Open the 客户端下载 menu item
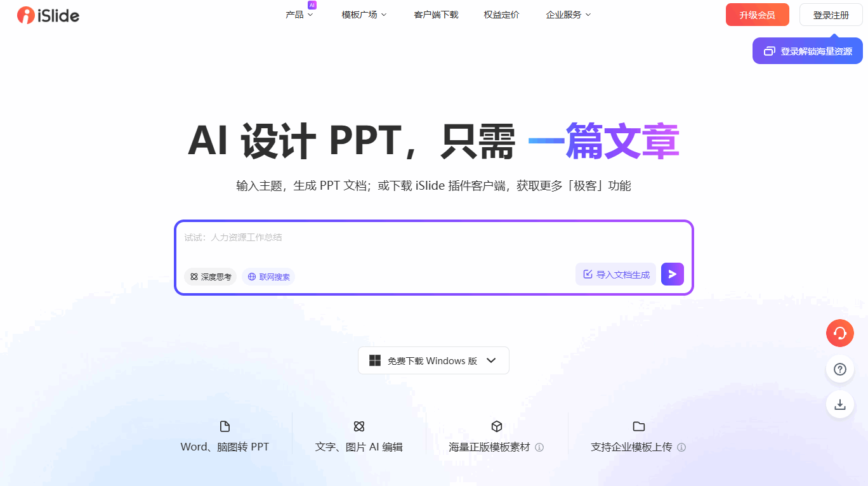868x486 pixels. click(436, 15)
